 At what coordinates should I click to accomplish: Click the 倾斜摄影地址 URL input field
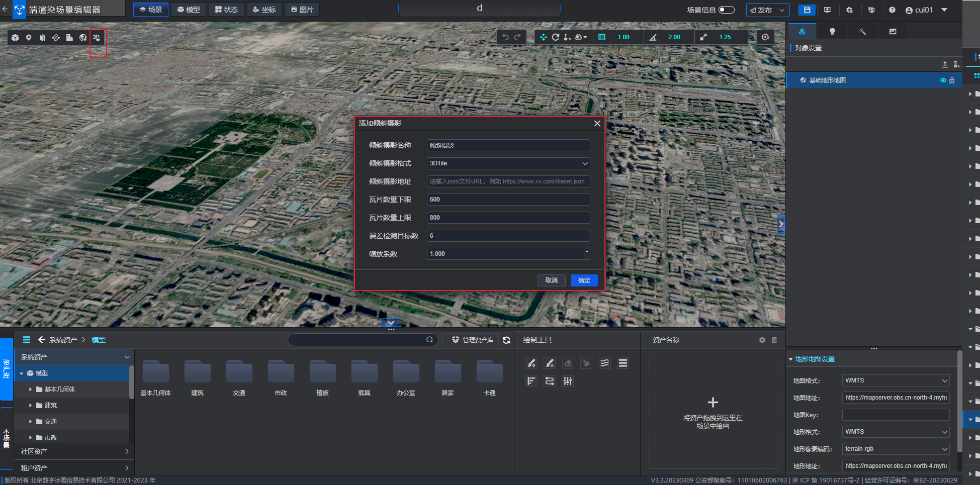(x=508, y=181)
